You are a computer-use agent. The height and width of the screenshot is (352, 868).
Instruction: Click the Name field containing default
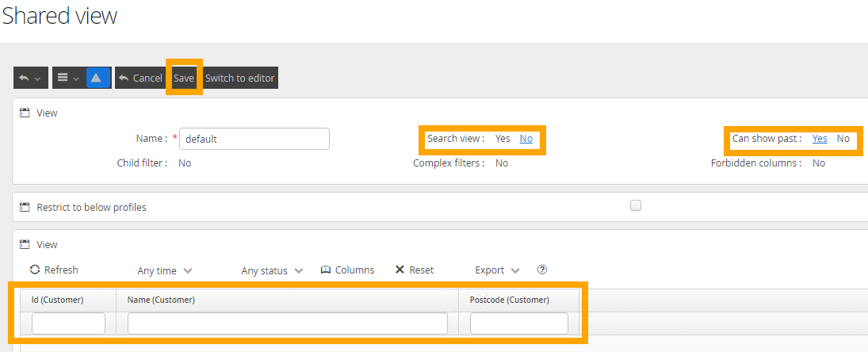click(254, 139)
